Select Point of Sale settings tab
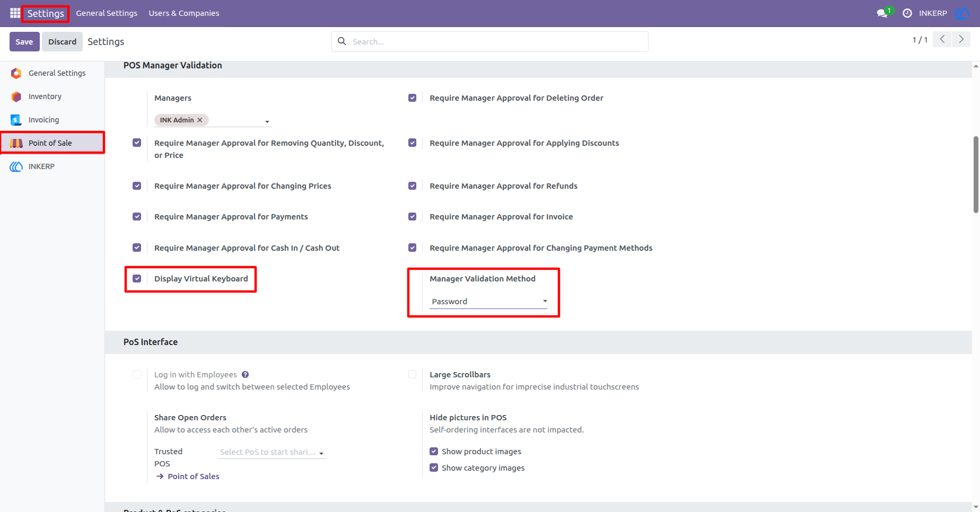 coord(52,143)
